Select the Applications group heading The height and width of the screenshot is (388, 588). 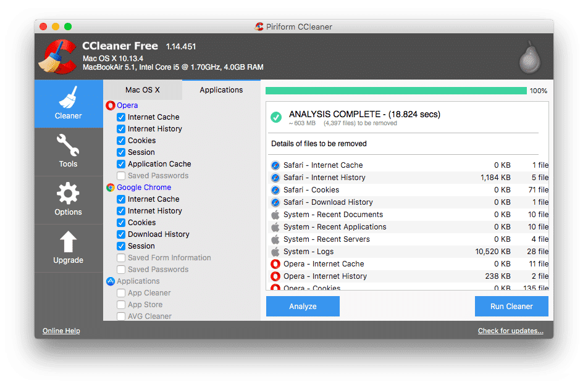pos(138,281)
